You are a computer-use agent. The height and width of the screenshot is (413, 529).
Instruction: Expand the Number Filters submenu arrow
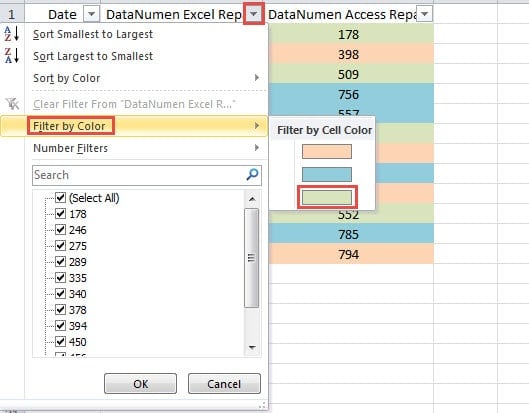(257, 148)
